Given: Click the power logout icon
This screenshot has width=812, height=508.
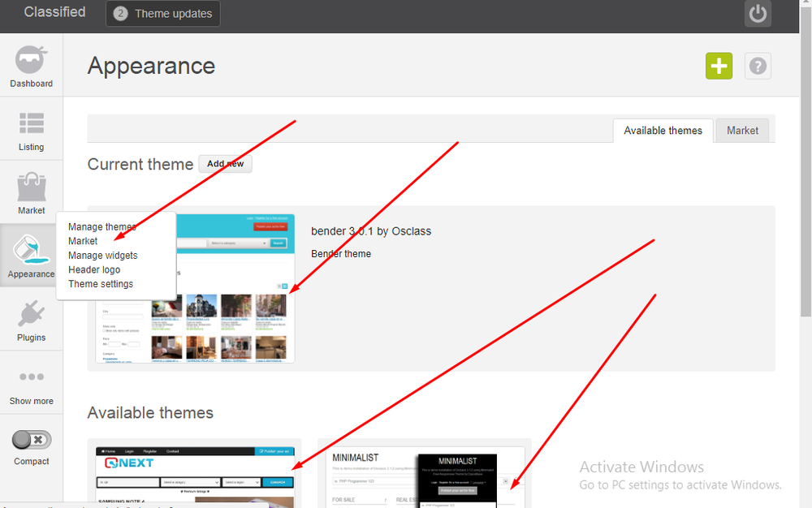Looking at the screenshot, I should [758, 14].
